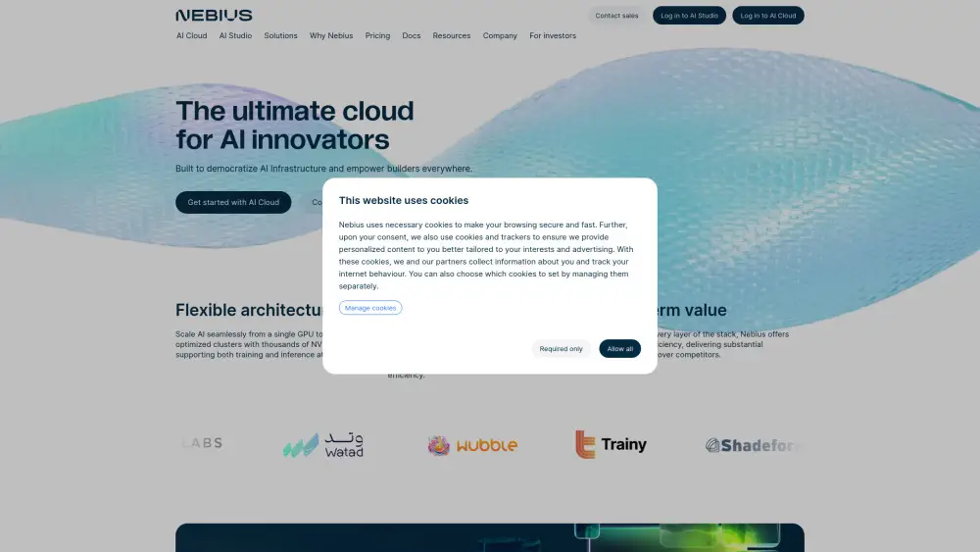Go to the Pricing page

(x=377, y=35)
